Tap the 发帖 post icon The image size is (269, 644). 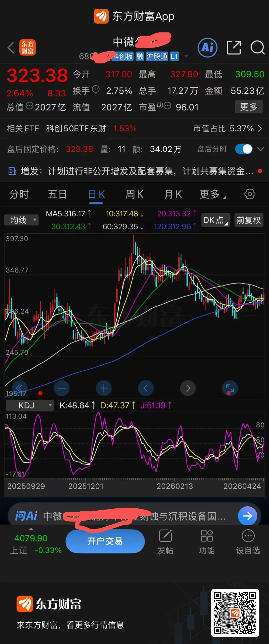165,536
